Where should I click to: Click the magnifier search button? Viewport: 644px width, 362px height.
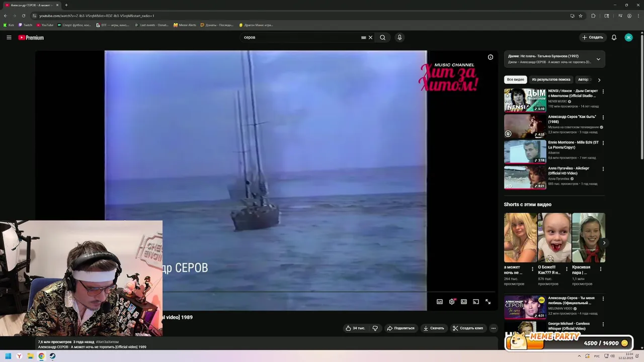(383, 37)
